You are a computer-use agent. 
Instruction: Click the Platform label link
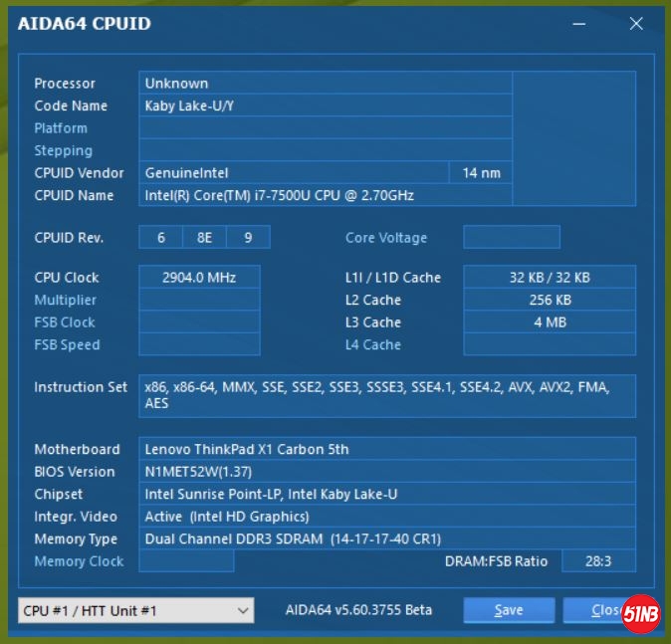click(61, 128)
